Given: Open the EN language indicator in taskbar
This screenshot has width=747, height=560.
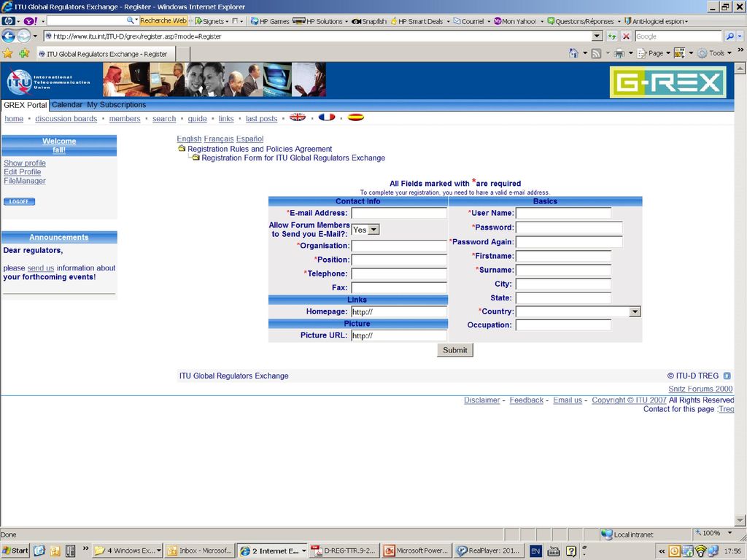Looking at the screenshot, I should click(535, 551).
